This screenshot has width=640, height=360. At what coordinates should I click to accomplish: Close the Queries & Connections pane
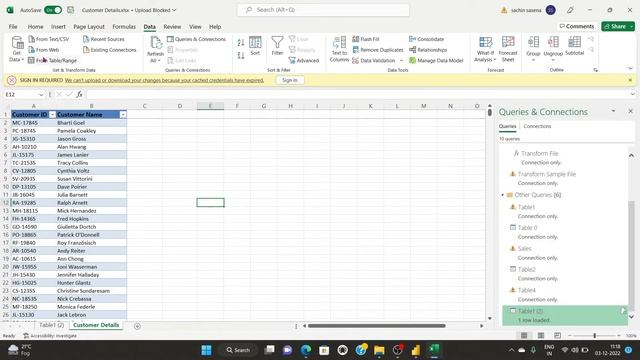point(630,111)
